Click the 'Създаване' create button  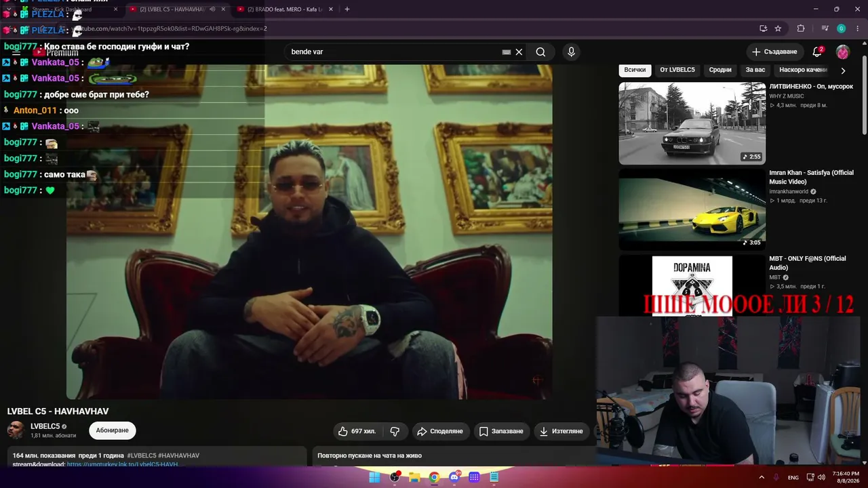pyautogui.click(x=774, y=52)
